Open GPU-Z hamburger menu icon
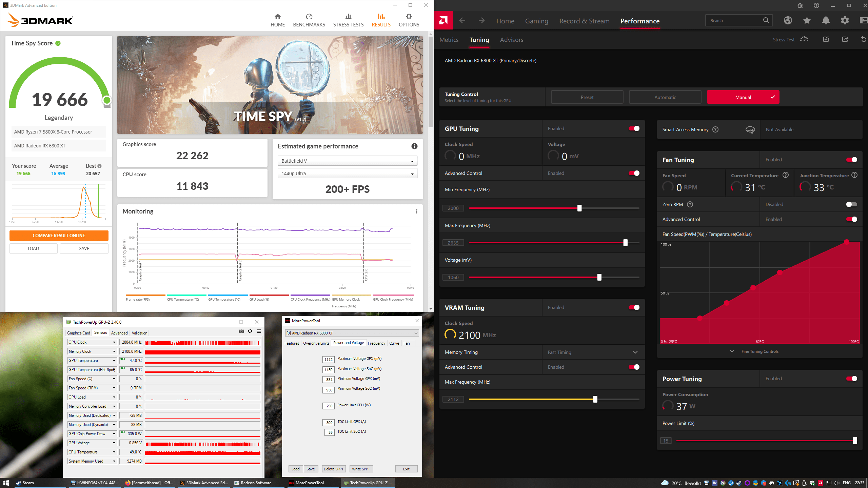The width and height of the screenshot is (868, 488). pos(259,331)
